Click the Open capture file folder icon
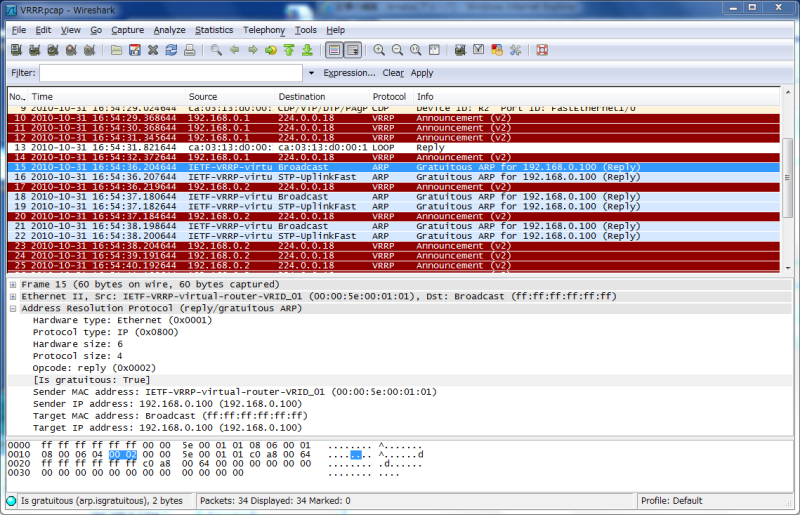 tap(116, 50)
